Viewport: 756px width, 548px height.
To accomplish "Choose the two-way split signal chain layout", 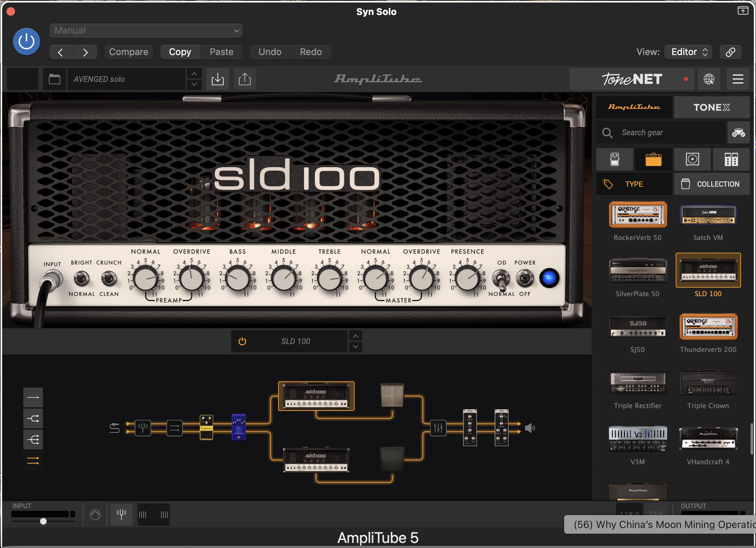I will click(x=33, y=419).
